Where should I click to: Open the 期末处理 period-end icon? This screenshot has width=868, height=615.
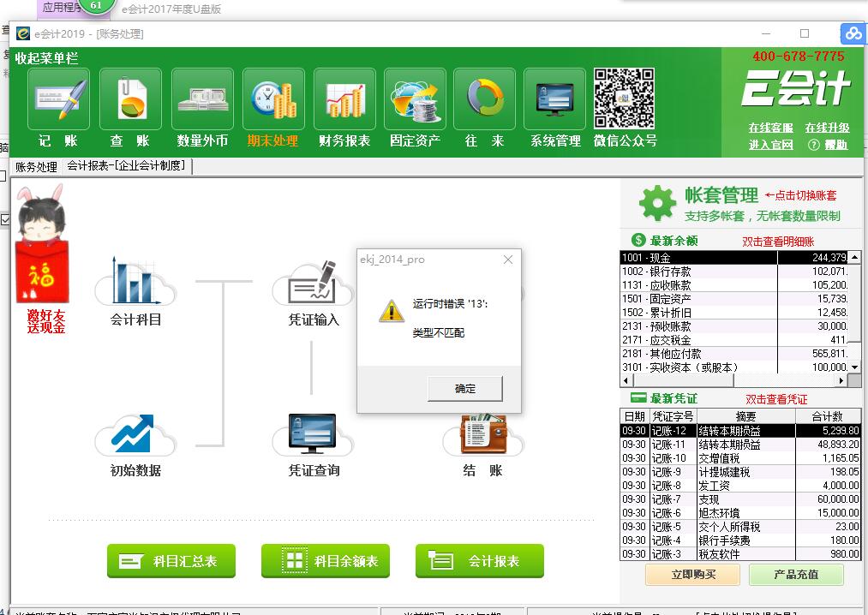coord(273,99)
